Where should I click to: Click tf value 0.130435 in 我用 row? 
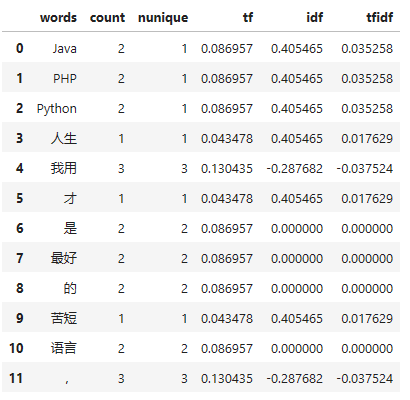(227, 169)
